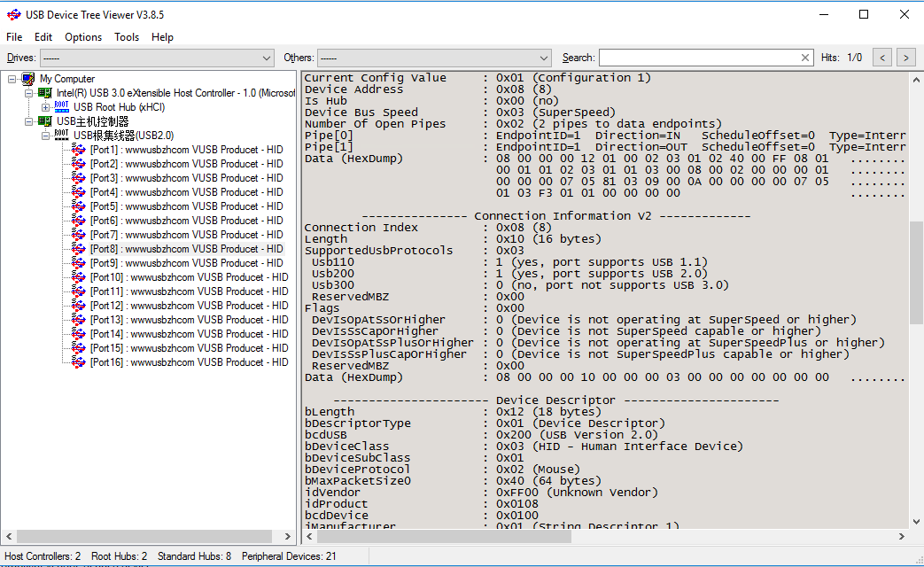Image resolution: width=924 pixels, height=567 pixels.
Task: Click the USB主机控制器 controller icon
Action: [x=44, y=121]
